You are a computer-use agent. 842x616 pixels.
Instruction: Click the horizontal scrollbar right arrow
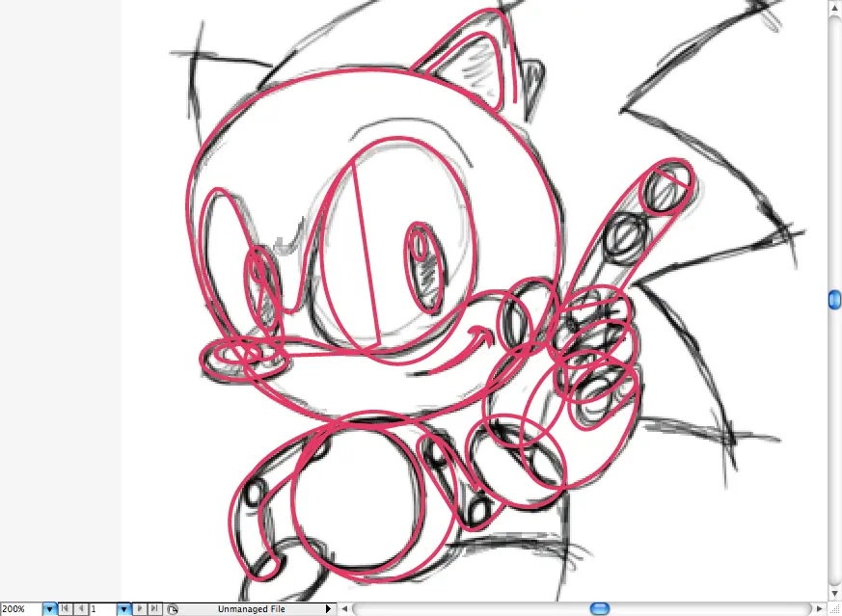click(820, 609)
